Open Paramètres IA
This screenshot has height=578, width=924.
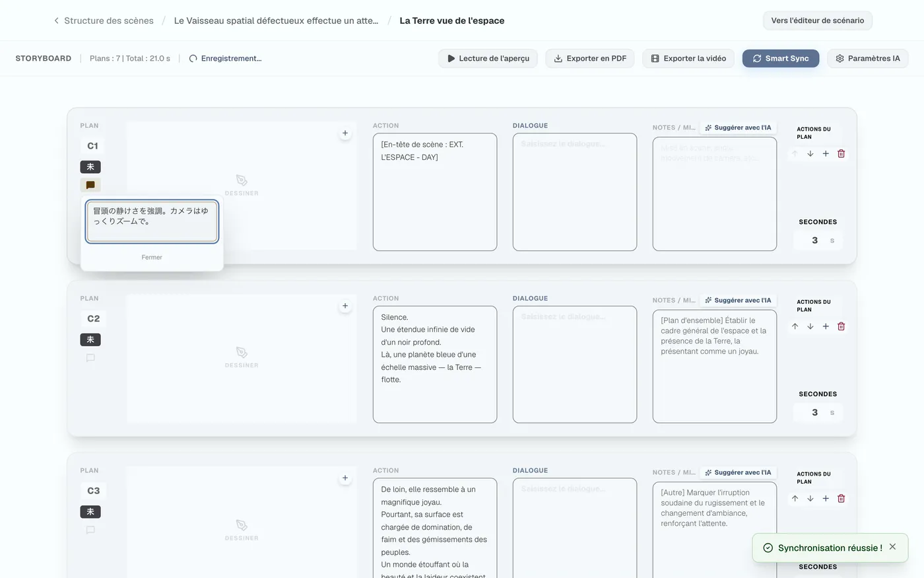click(867, 58)
